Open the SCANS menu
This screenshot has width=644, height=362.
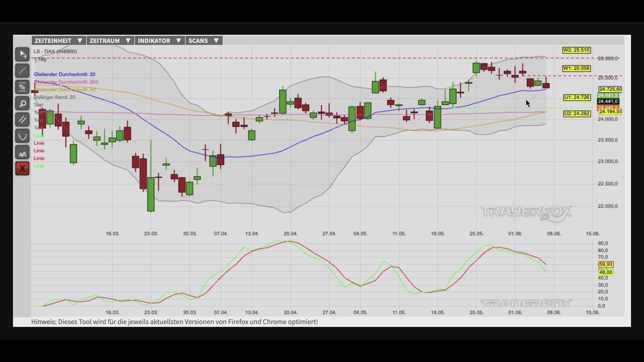[204, 41]
